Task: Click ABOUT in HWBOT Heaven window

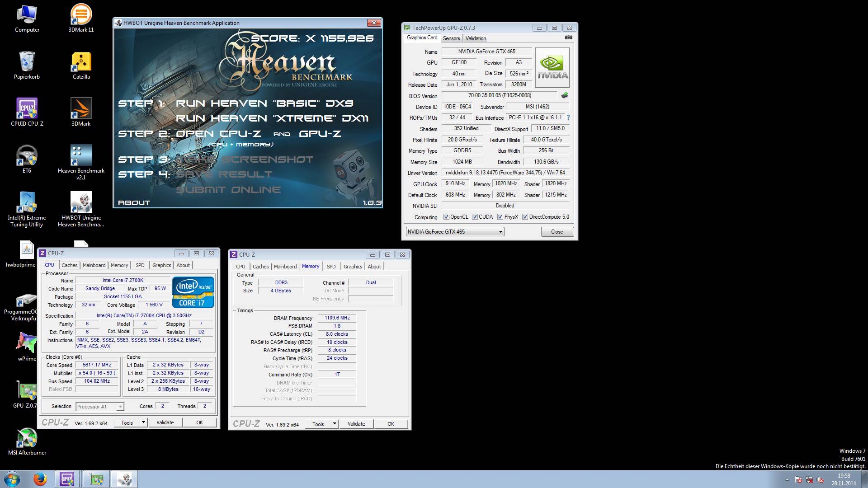Action: [134, 203]
